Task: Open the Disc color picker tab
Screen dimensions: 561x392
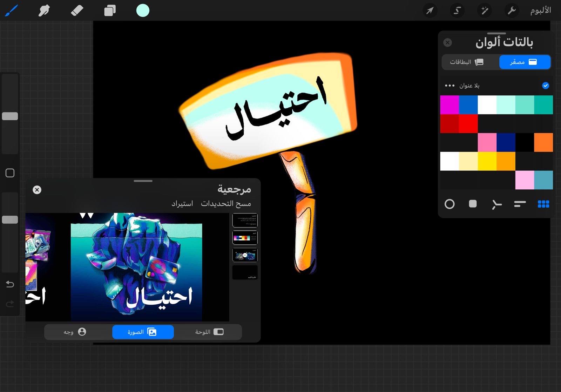Action: point(450,204)
